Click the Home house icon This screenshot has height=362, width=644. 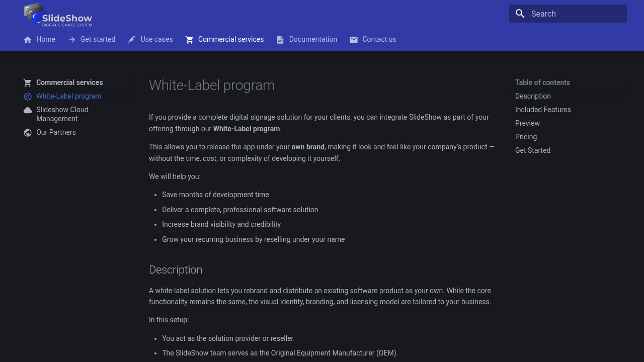[x=28, y=40]
